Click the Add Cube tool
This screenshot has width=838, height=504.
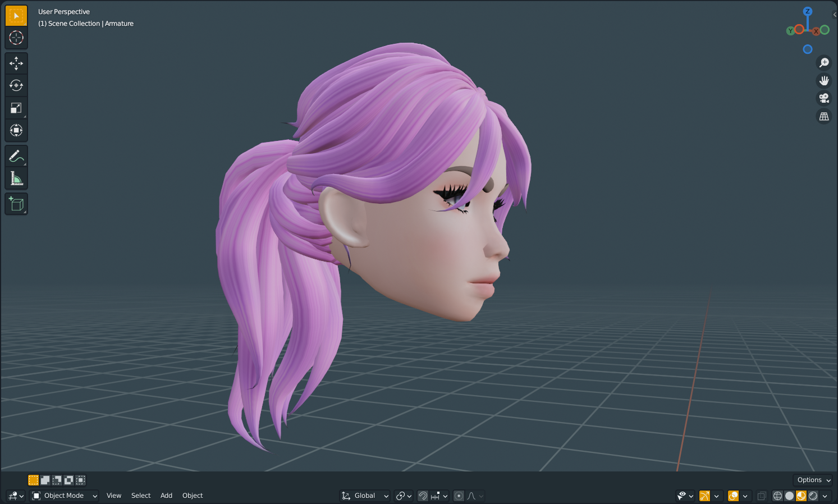pyautogui.click(x=16, y=204)
